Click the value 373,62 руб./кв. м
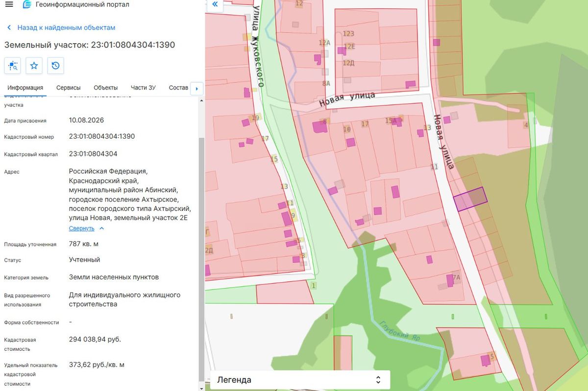The height and width of the screenshot is (391, 588). (97, 365)
